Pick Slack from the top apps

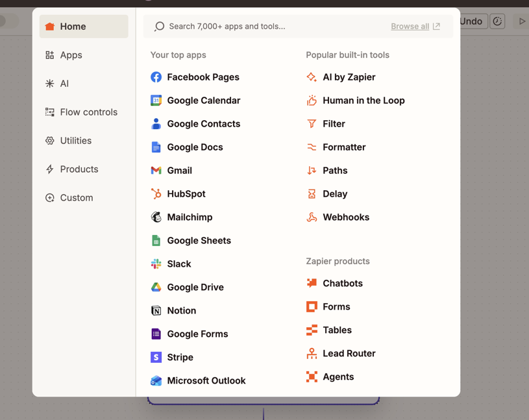(x=179, y=264)
